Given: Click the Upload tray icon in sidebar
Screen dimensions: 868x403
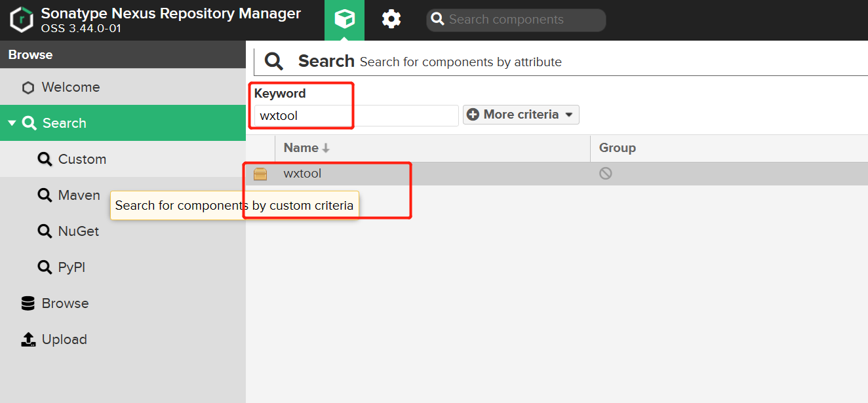Looking at the screenshot, I should coord(28,339).
